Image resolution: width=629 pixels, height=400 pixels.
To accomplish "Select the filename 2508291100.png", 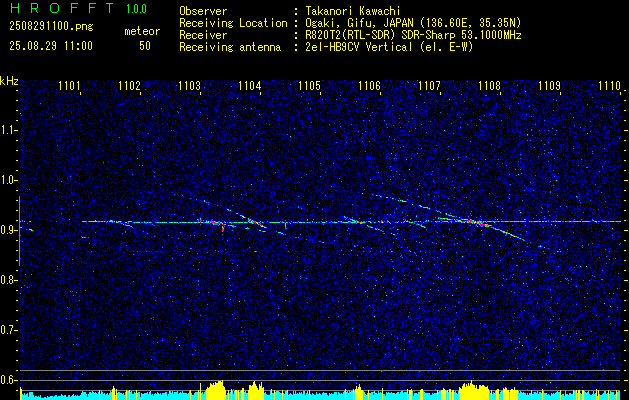I will tap(51, 27).
